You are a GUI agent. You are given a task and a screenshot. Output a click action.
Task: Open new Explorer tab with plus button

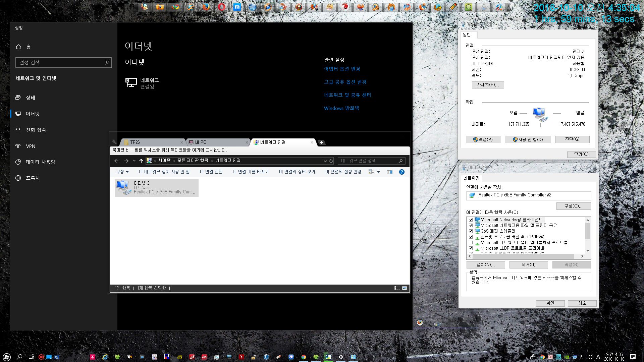click(x=321, y=142)
